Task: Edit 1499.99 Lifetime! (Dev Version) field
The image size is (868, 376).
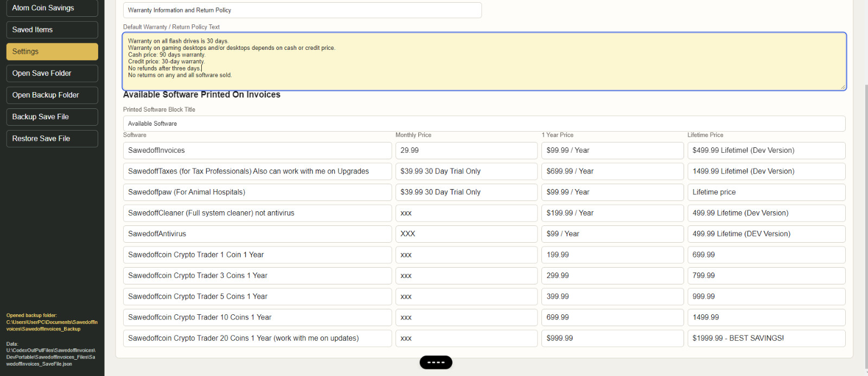Action: 767,171
